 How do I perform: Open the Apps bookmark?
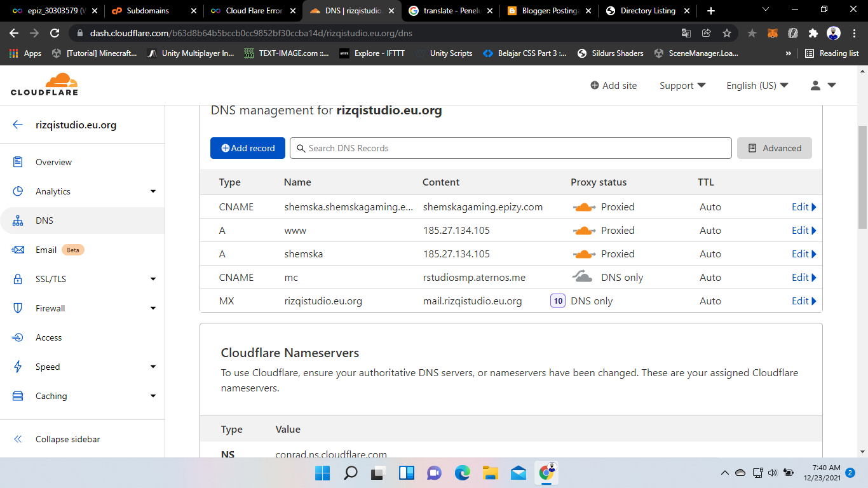click(25, 53)
